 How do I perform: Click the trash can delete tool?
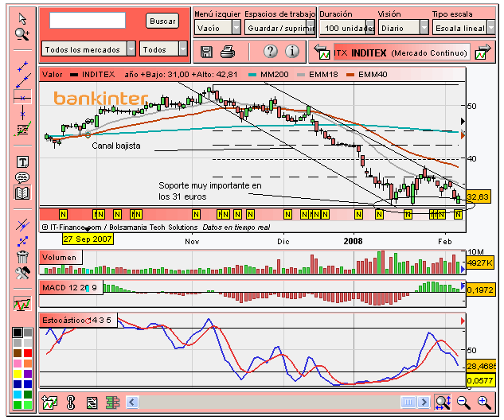tap(22, 257)
